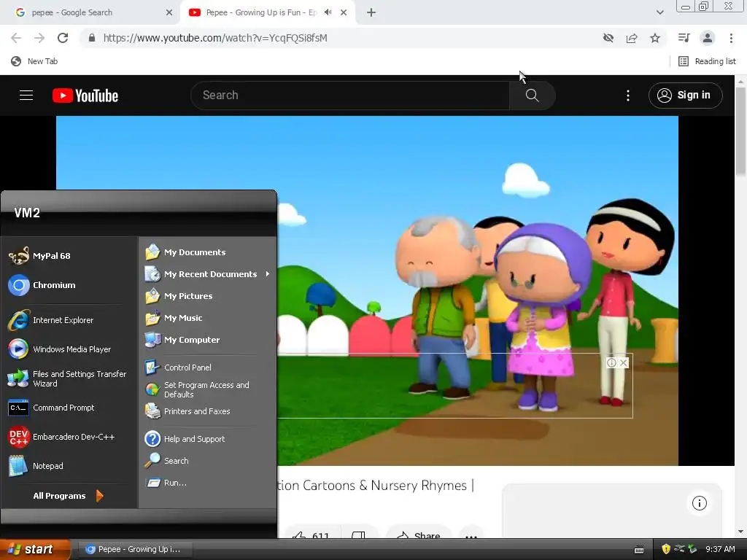
Task: Launch Chromium from the Start menu
Action: 43,285
